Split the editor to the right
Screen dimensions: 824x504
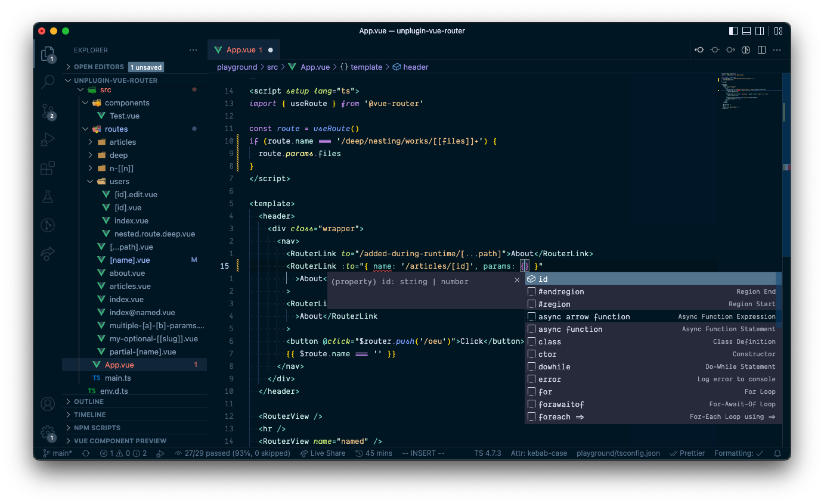point(761,50)
